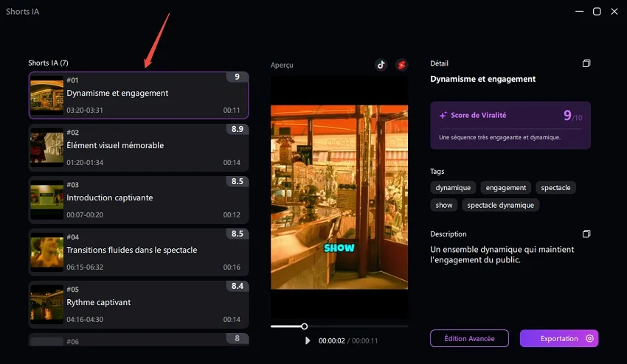Select short #03 Introduction captivante
The width and height of the screenshot is (627, 364).
click(139, 200)
